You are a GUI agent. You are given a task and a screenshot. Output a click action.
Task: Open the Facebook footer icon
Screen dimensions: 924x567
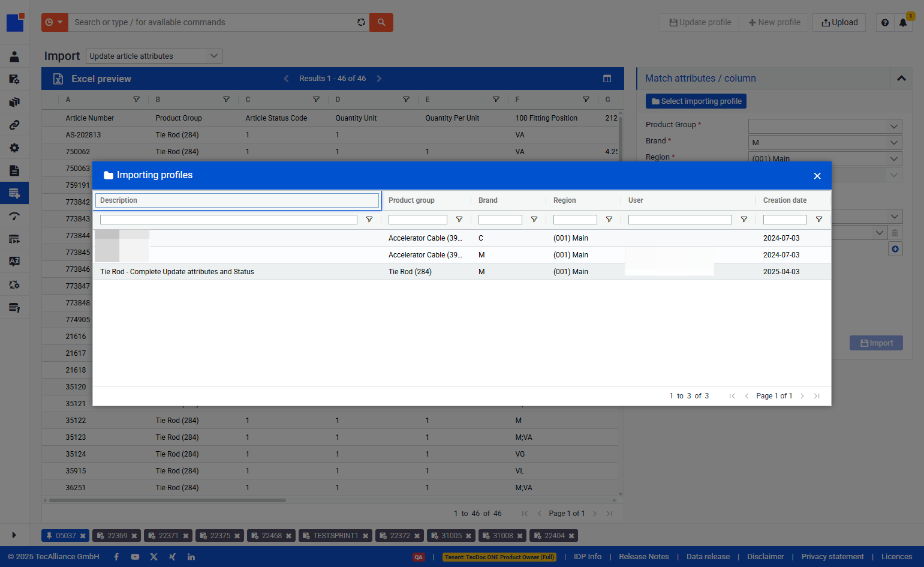pyautogui.click(x=116, y=557)
